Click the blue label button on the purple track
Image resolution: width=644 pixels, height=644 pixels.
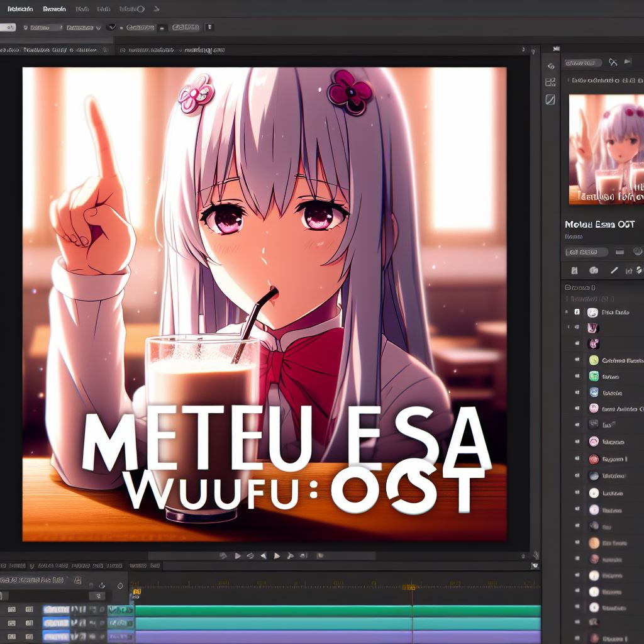(x=56, y=637)
